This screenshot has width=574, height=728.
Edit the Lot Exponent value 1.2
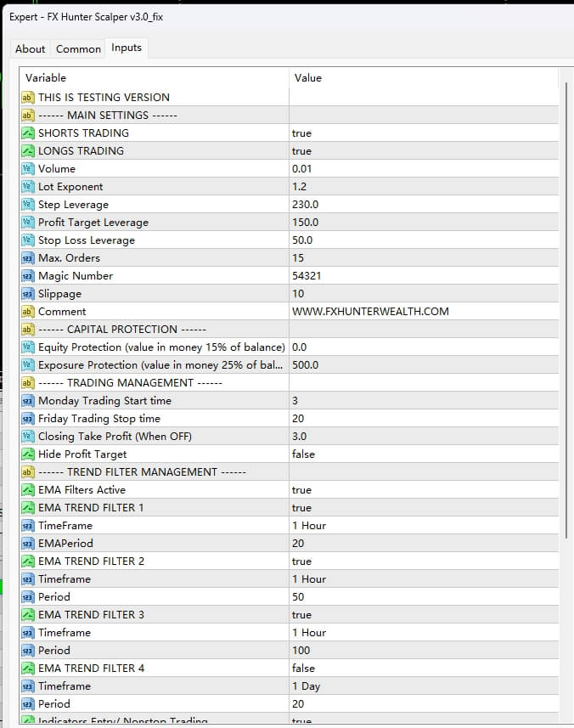(423, 187)
